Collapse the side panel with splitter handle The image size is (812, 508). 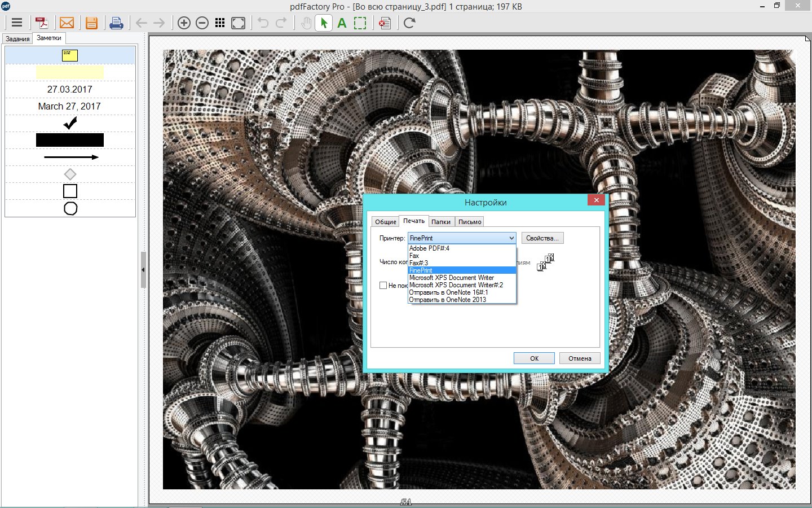[143, 270]
